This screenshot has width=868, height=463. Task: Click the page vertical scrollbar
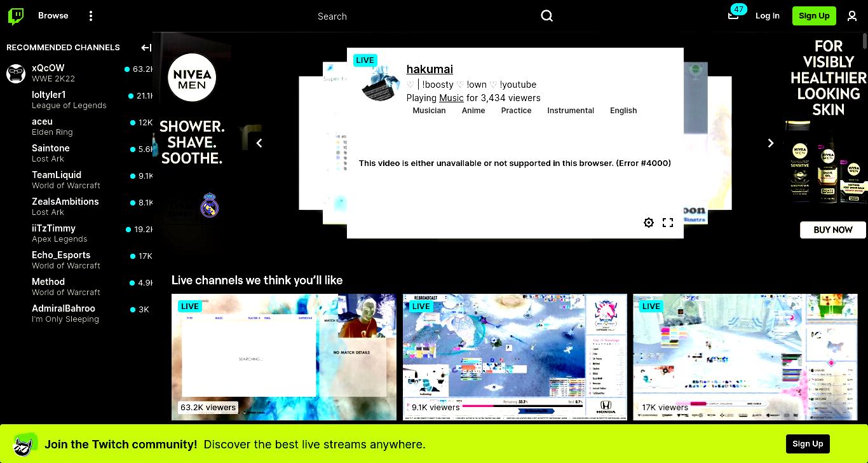click(865, 41)
